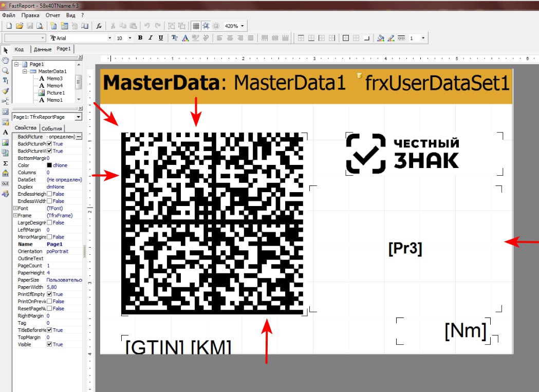Insert a Barcode object from the left toolbar

tap(5, 173)
